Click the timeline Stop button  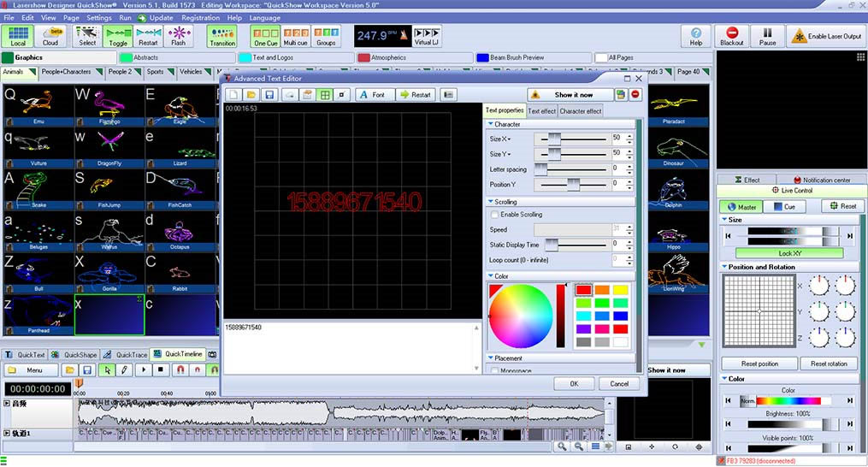[x=161, y=369]
